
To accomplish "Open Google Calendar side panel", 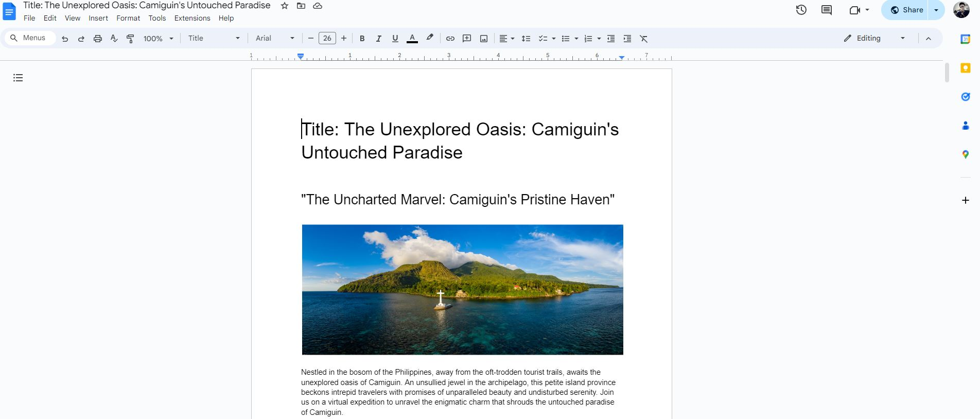I will (x=966, y=39).
